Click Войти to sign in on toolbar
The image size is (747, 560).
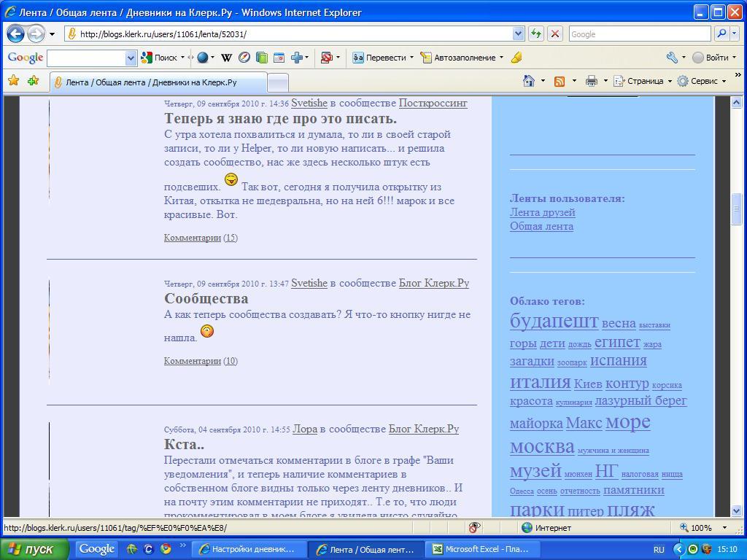point(711,58)
